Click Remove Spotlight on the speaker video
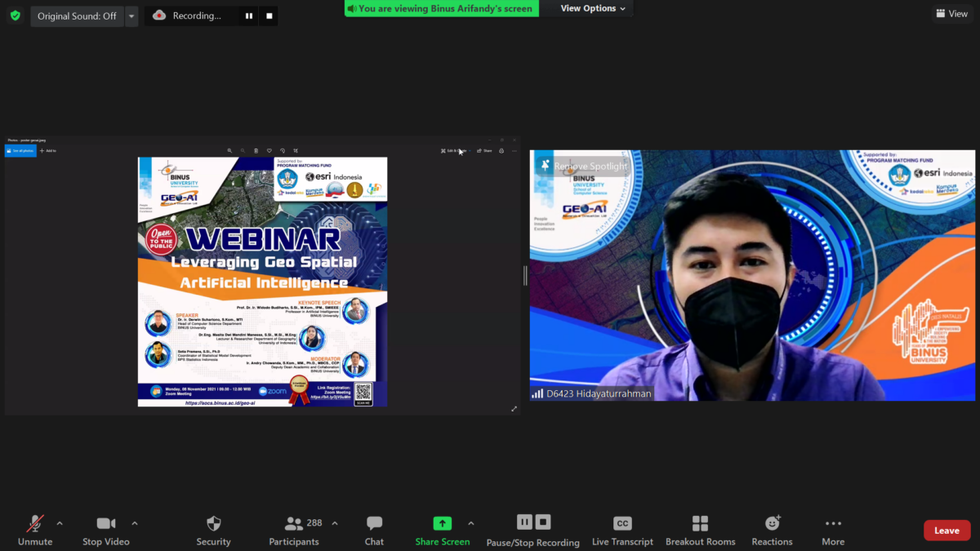The image size is (980, 551). (x=583, y=166)
